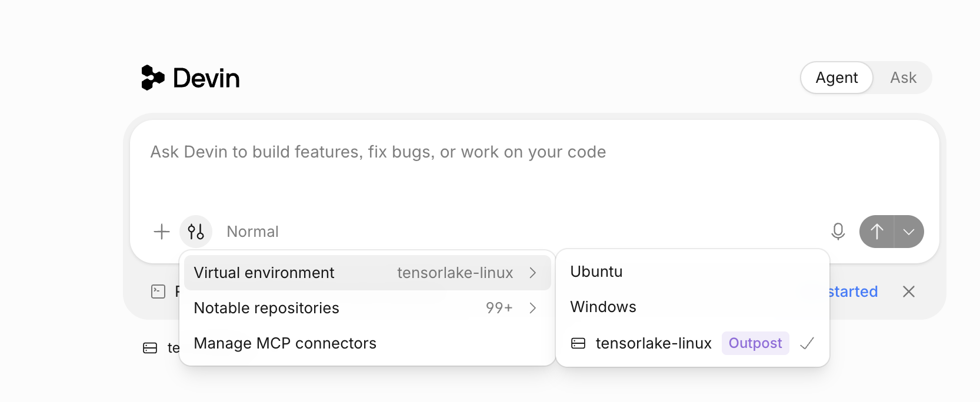Choose the Ubuntu environment
This screenshot has height=402, width=980.
[x=692, y=272]
